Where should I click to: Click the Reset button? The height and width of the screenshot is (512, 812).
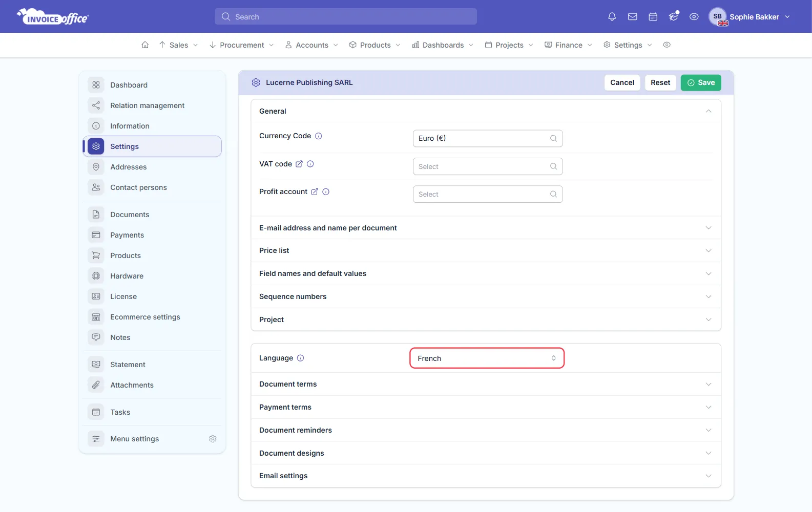660,82
